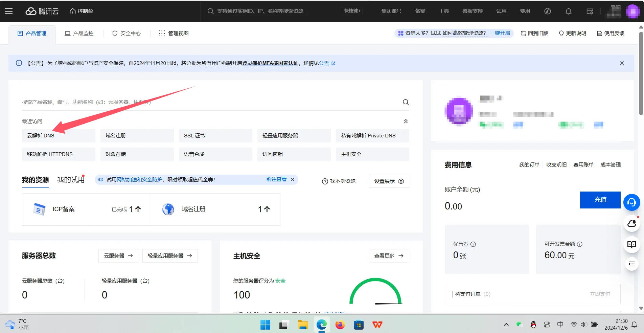Click 一键开启 resource management link
The height and width of the screenshot is (333, 644).
point(500,33)
